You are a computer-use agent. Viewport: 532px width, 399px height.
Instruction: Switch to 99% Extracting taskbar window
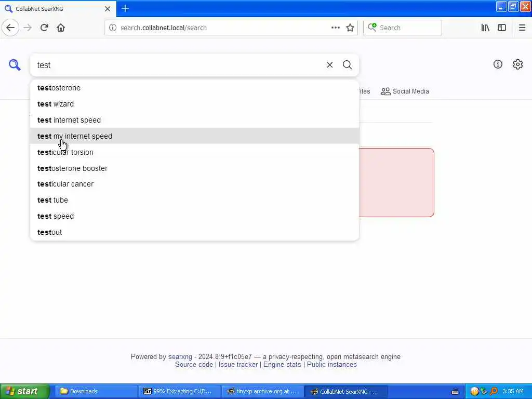180,391
